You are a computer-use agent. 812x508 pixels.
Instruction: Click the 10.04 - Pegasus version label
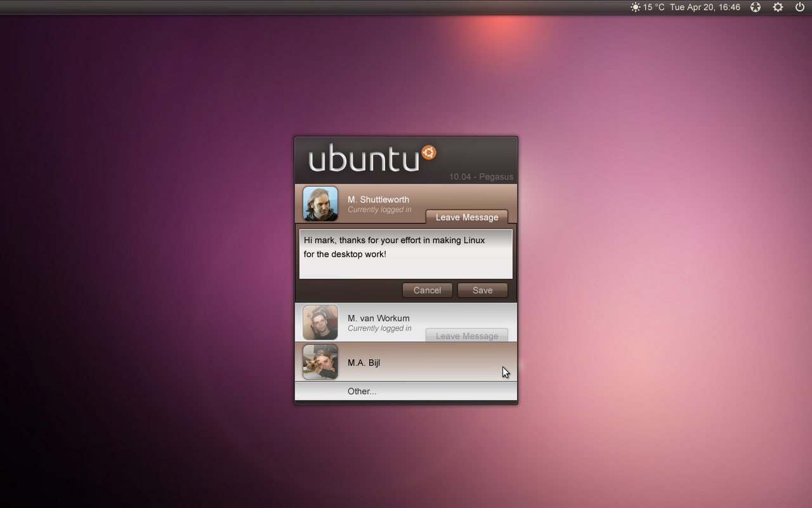pyautogui.click(x=481, y=177)
